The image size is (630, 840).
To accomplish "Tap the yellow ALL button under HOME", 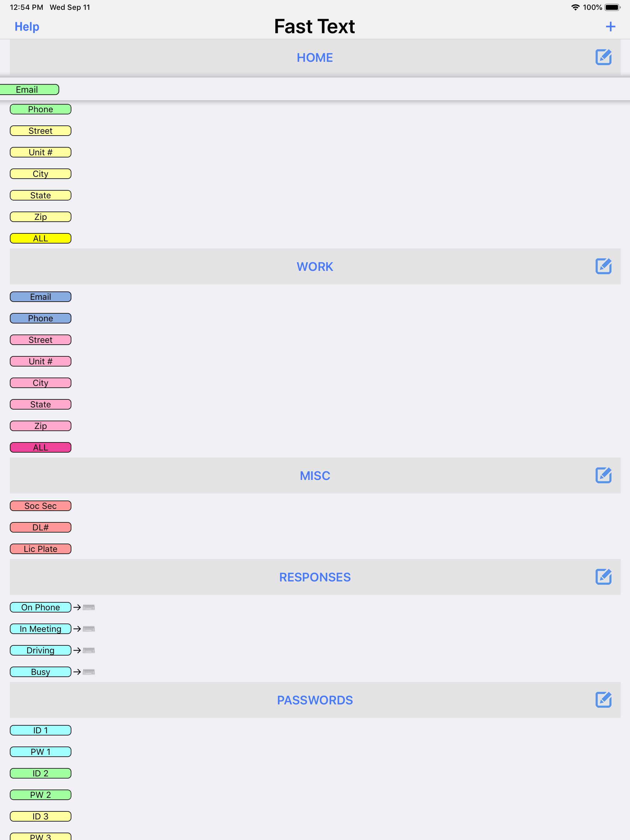I will 40,238.
